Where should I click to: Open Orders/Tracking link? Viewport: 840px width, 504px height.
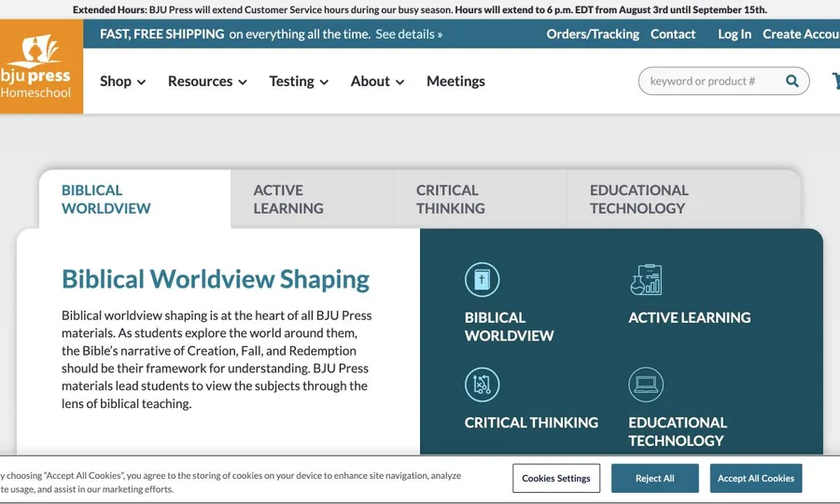tap(593, 35)
